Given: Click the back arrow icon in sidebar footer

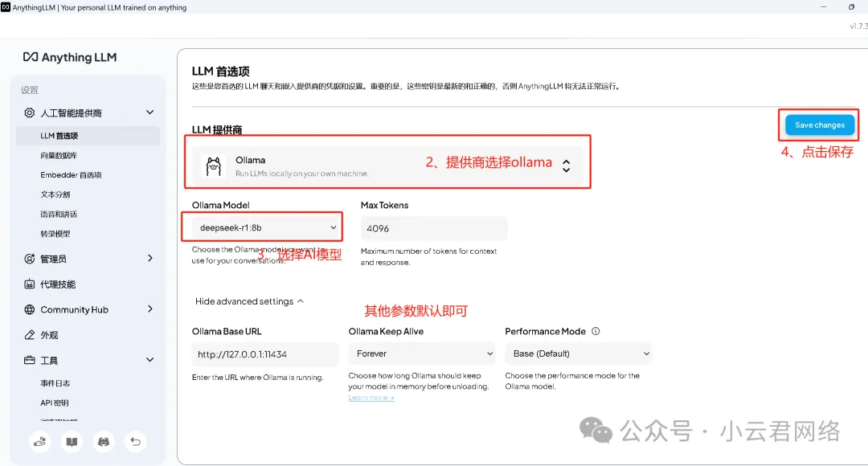Looking at the screenshot, I should 136,441.
